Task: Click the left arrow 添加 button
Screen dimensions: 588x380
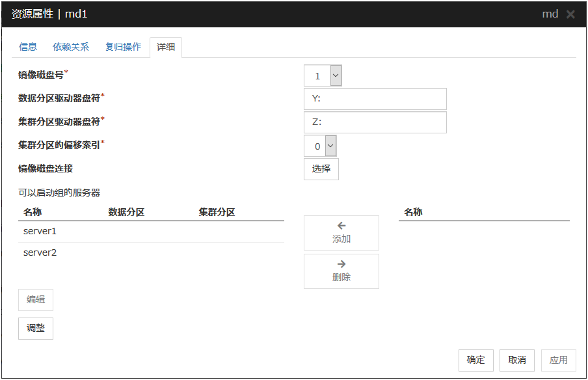Action: pyautogui.click(x=341, y=233)
